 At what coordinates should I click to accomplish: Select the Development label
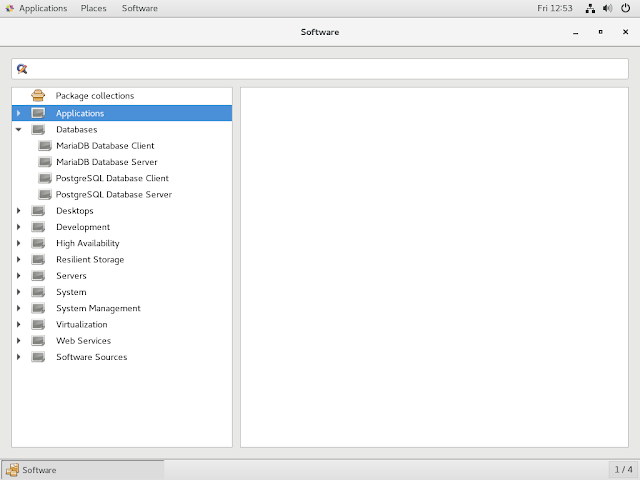click(x=83, y=227)
